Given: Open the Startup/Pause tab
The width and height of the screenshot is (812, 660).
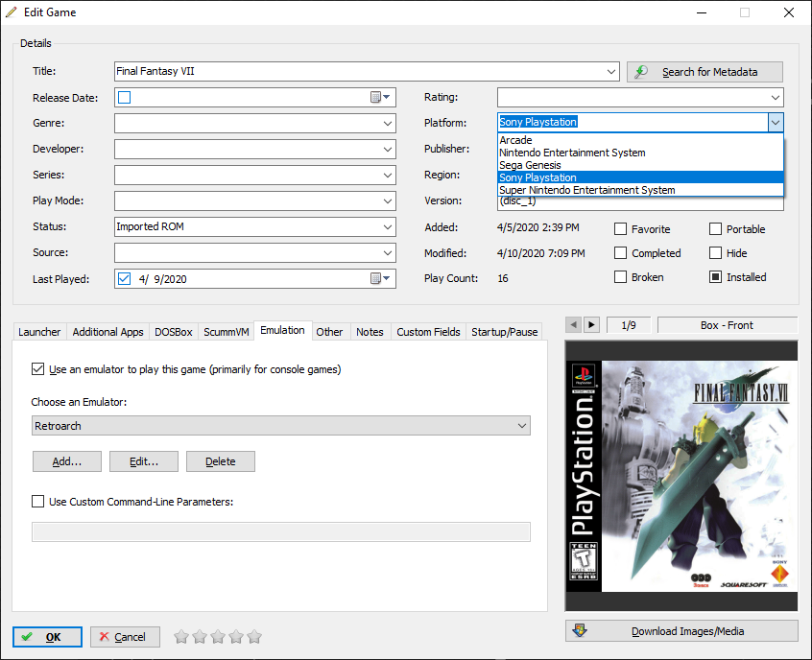Looking at the screenshot, I should [x=505, y=332].
